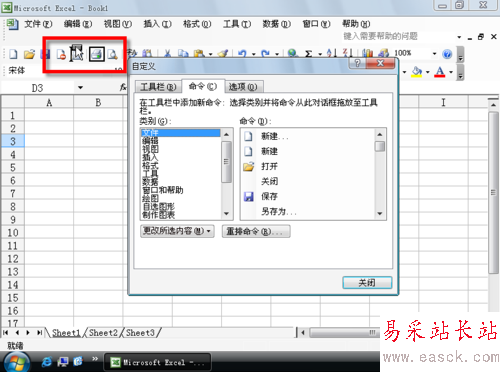Click the 类别 list scroll-down arrow
Screen dimensions: 500x372
point(226,214)
